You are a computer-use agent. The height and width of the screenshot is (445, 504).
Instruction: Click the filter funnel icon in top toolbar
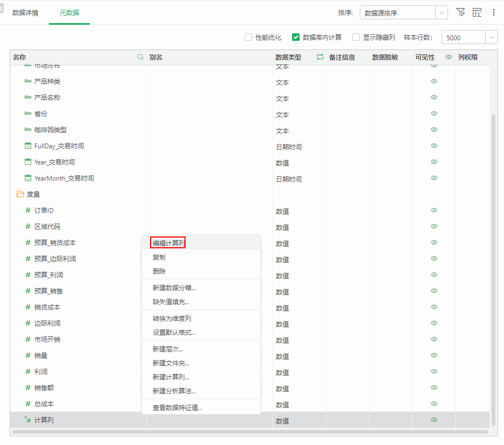point(460,12)
